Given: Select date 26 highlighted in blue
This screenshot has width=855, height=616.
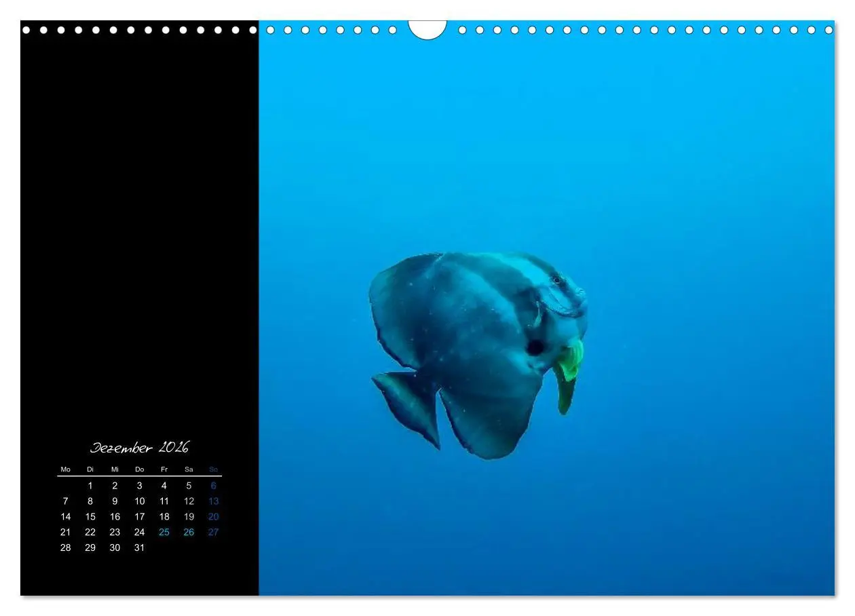Looking at the screenshot, I should click(189, 532).
